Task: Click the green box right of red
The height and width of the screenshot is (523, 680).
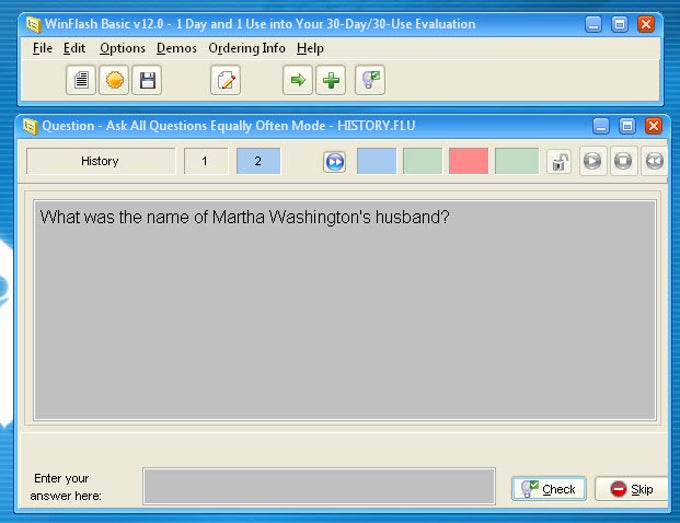Action: click(x=517, y=161)
